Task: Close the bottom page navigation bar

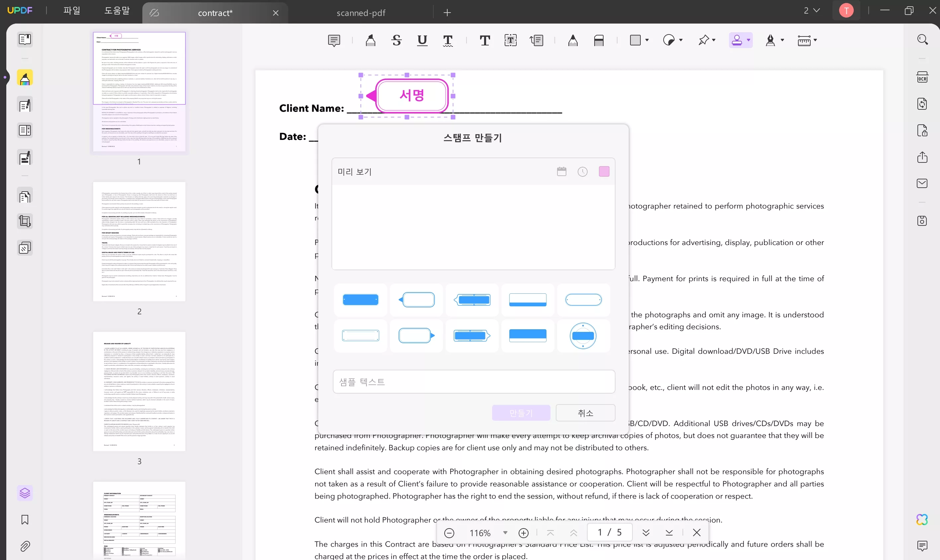Action: tap(697, 532)
